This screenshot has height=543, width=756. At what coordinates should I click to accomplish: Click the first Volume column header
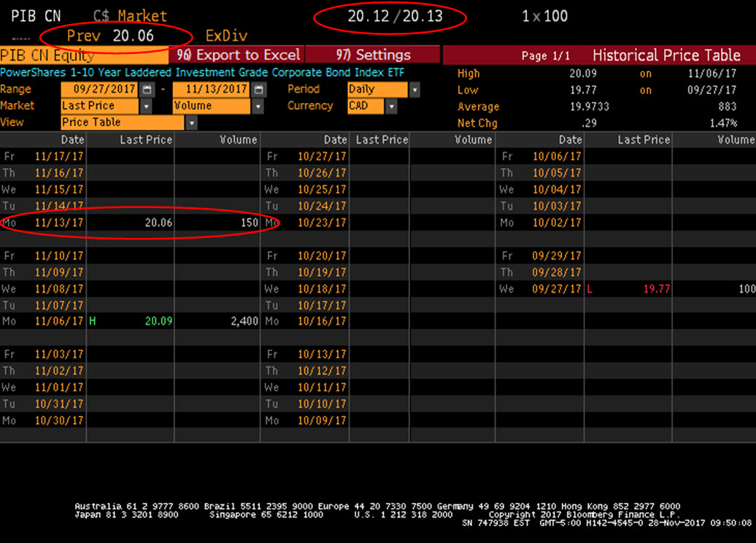pos(238,139)
